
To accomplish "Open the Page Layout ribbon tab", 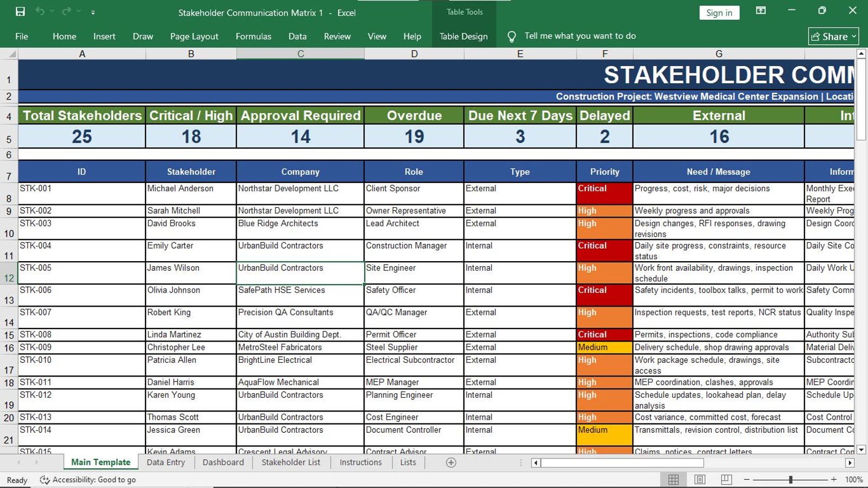I will point(194,36).
